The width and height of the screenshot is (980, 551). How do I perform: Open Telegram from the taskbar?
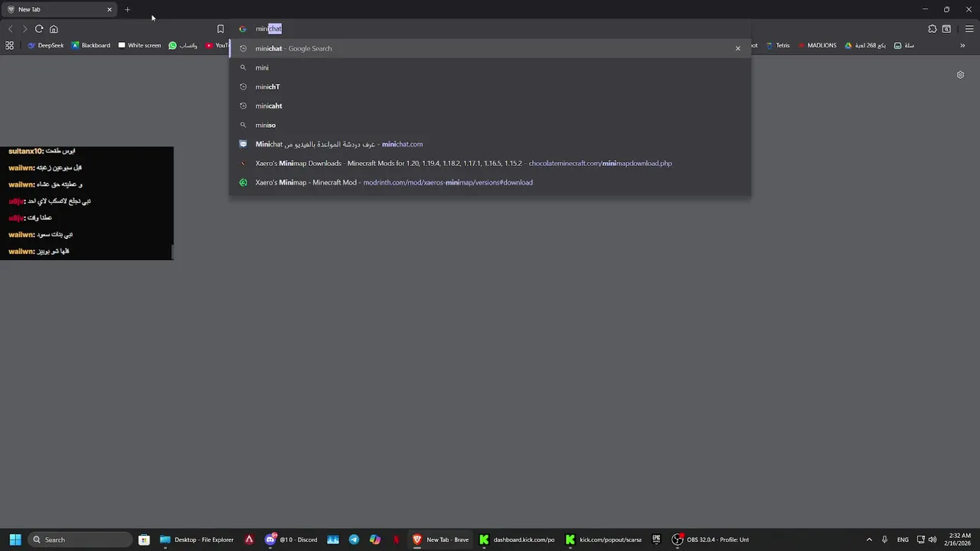click(x=354, y=540)
